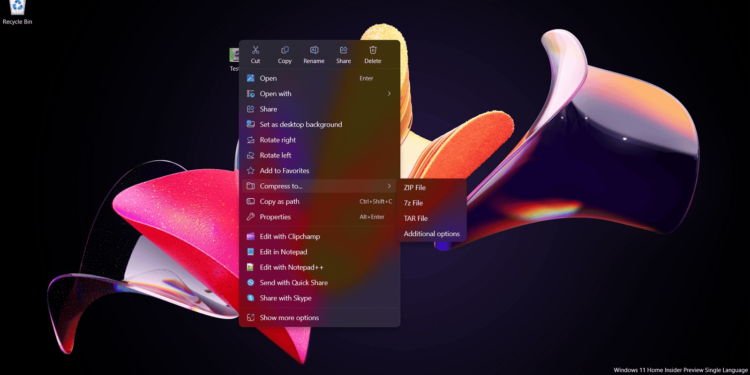The width and height of the screenshot is (750, 375).
Task: Click the Cut scissors icon
Action: [255, 50]
